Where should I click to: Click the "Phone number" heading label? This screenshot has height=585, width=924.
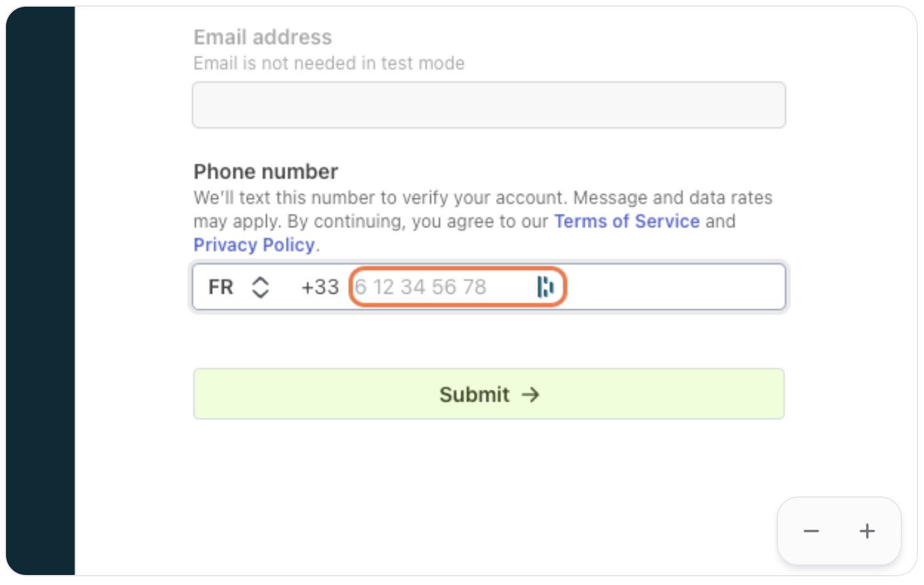(x=265, y=171)
